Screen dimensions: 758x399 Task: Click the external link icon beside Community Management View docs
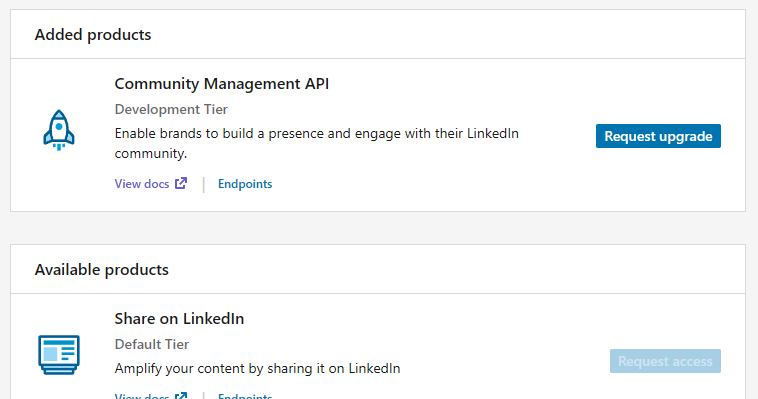pos(181,183)
